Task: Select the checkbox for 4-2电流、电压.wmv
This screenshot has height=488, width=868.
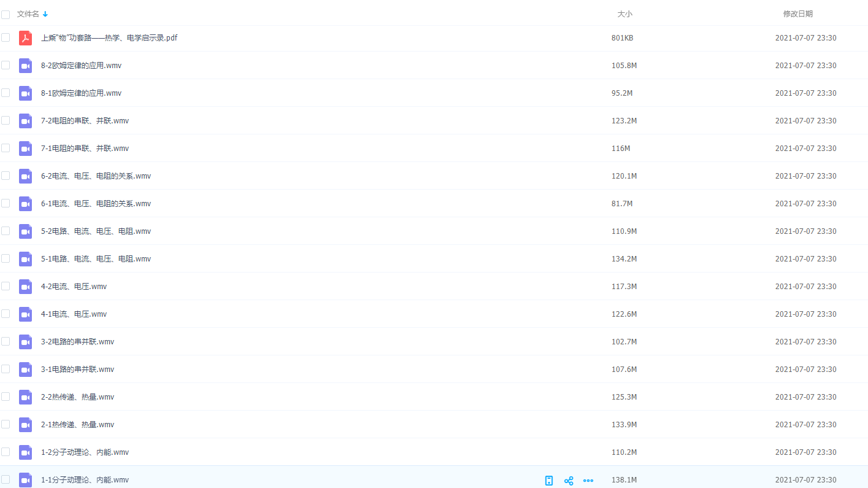Action: [x=6, y=286]
